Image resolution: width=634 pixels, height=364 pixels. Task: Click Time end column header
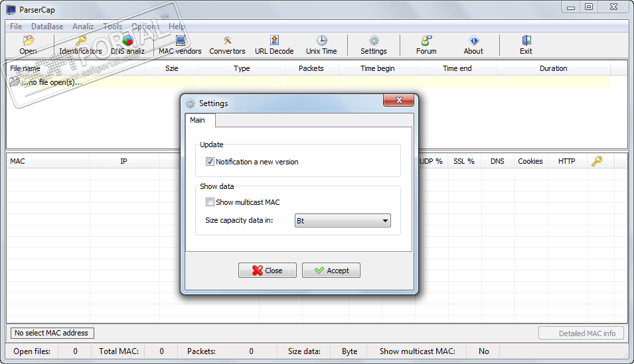(x=457, y=68)
